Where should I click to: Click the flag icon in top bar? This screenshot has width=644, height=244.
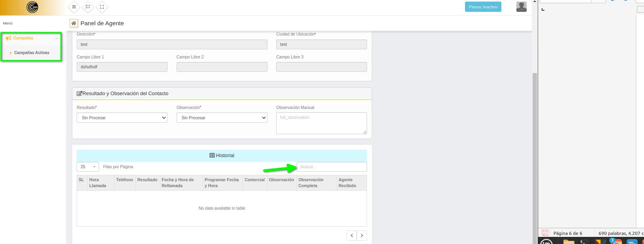[88, 7]
